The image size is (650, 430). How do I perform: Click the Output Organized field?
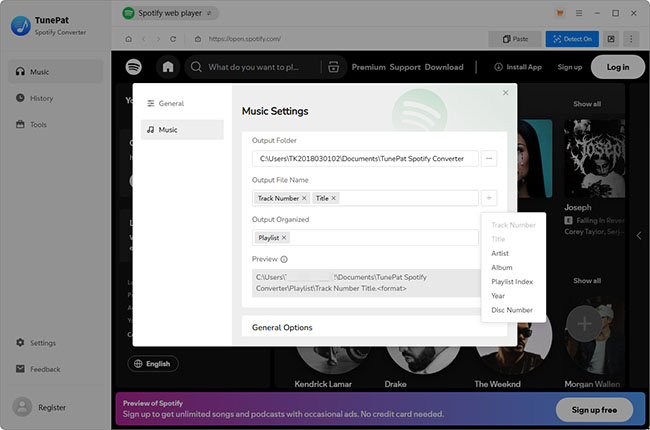tap(365, 238)
